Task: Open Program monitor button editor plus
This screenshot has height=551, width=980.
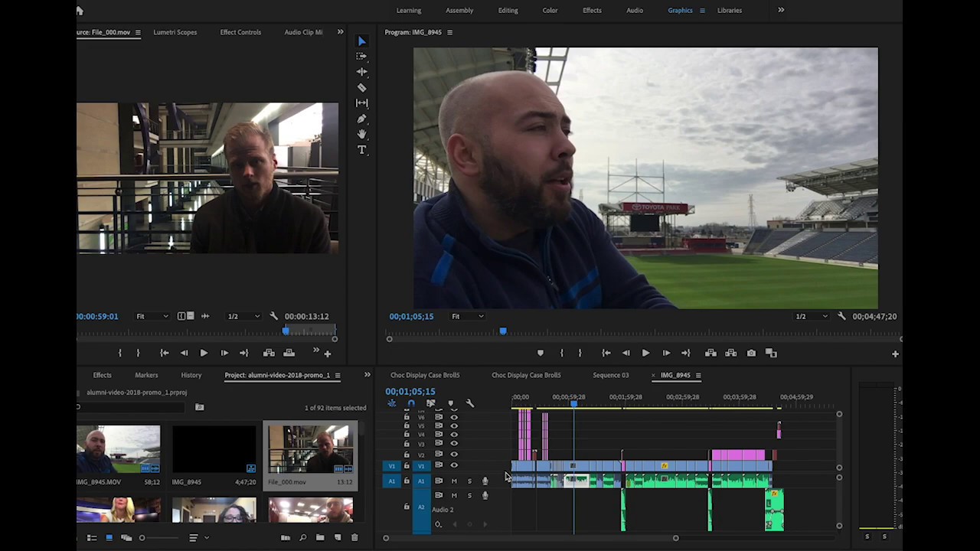Action: [x=895, y=354]
